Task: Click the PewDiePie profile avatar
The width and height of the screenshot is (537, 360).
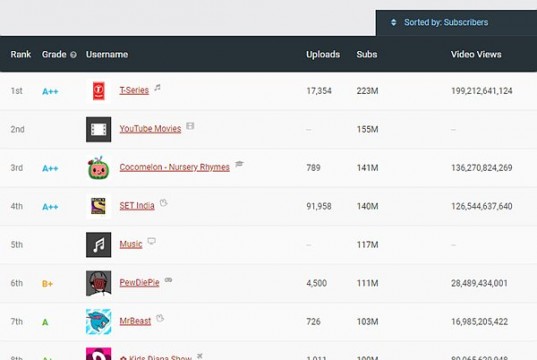Action: 98,283
